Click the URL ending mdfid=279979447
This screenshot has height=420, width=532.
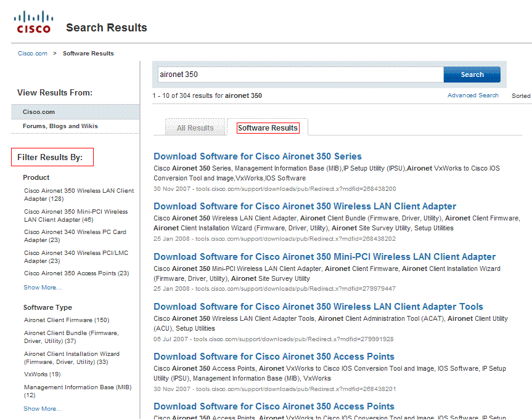point(295,288)
